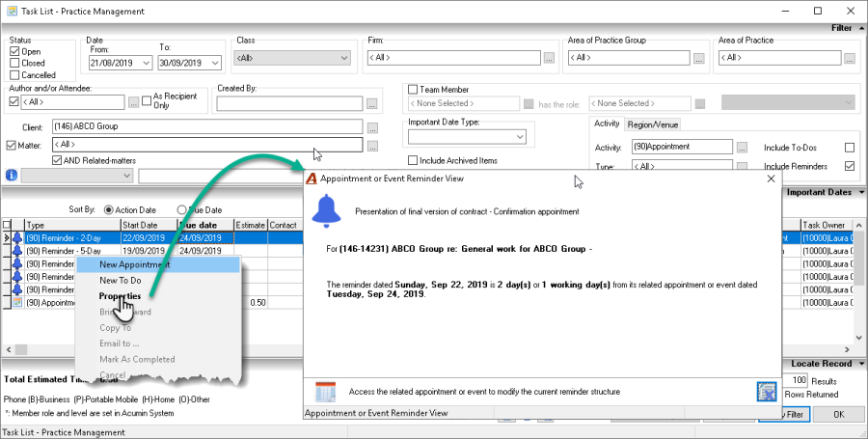Click the Firm input field
Viewport: 868px width, 439px height.
pos(453,58)
